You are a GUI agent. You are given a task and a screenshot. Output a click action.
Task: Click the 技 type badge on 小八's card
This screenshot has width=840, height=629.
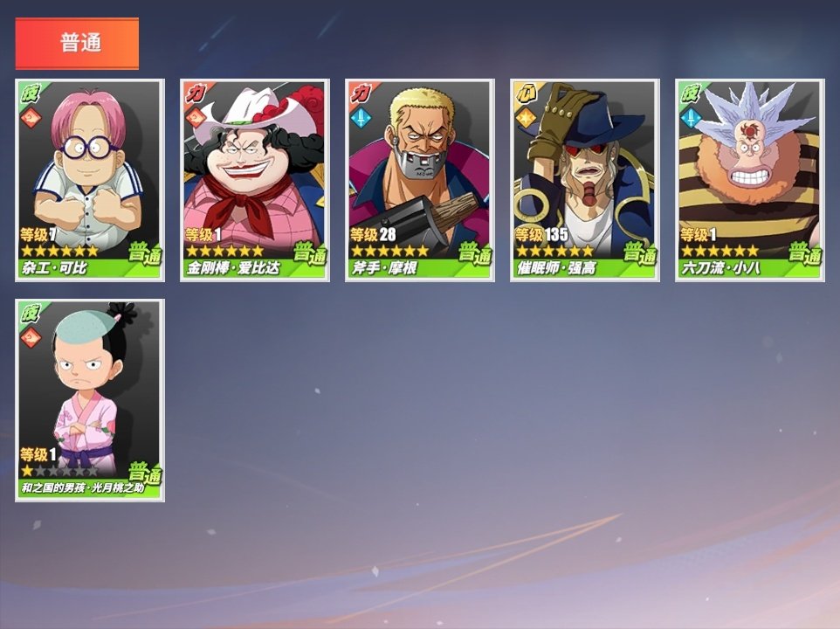point(691,93)
